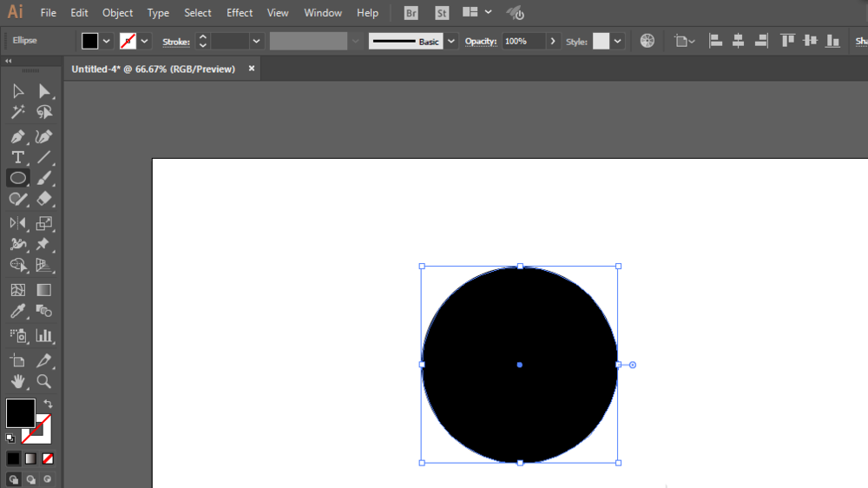This screenshot has height=488, width=868.
Task: Choose the Lasso tool
Action: tap(43, 112)
